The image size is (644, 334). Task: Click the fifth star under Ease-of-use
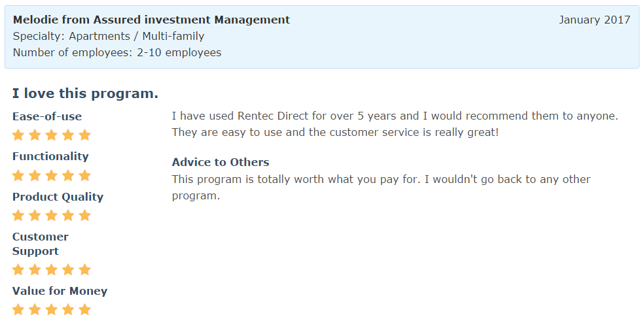point(84,135)
